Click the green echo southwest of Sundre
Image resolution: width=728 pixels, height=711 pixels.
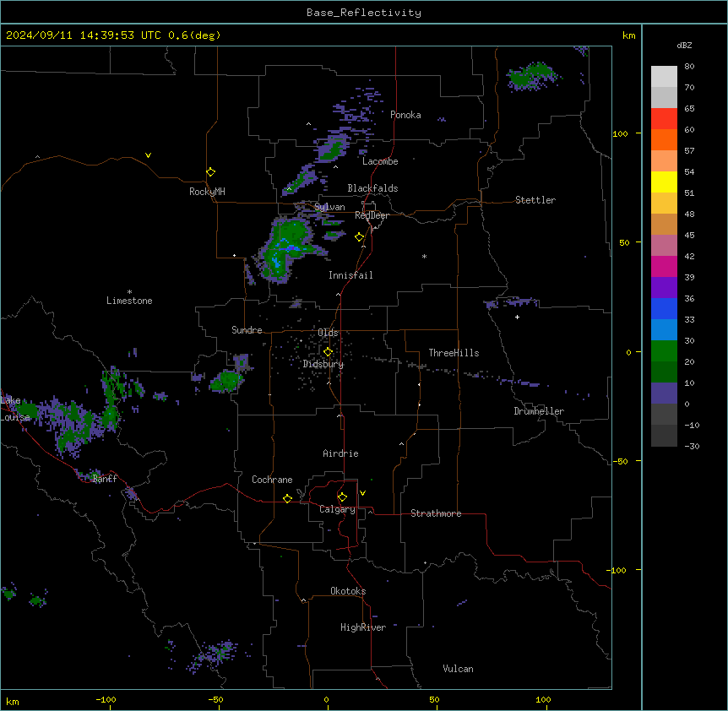226,382
